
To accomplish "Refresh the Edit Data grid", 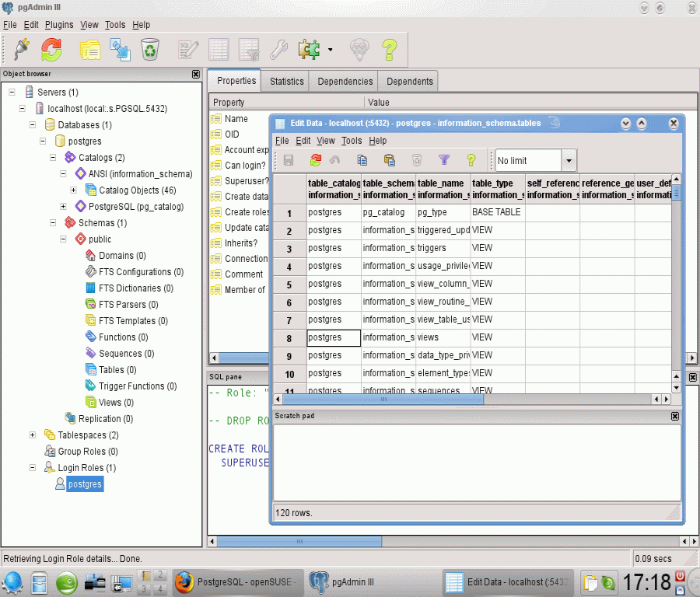I will point(316,160).
